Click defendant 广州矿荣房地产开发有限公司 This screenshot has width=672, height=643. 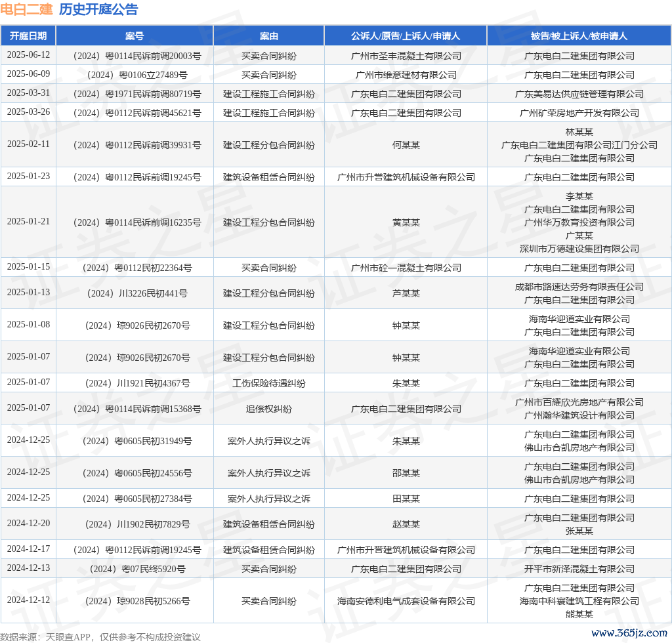579,113
